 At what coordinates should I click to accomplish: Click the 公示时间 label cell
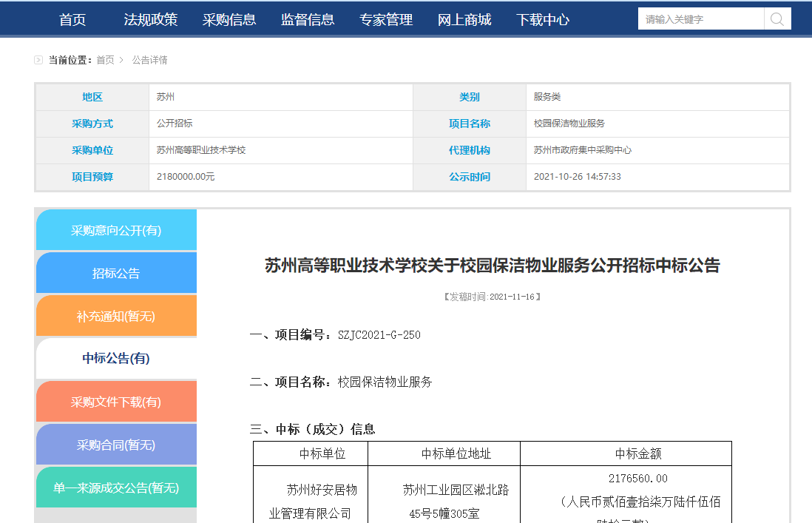click(470, 177)
